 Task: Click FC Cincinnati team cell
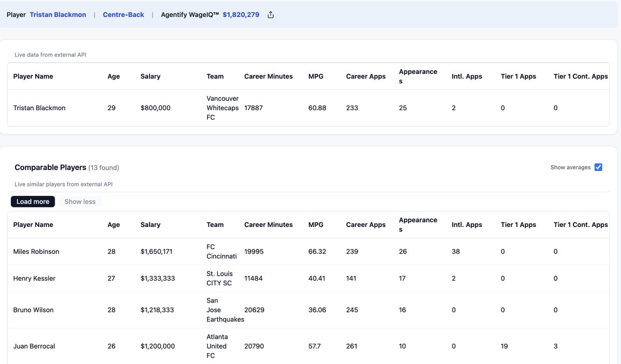[221, 252]
